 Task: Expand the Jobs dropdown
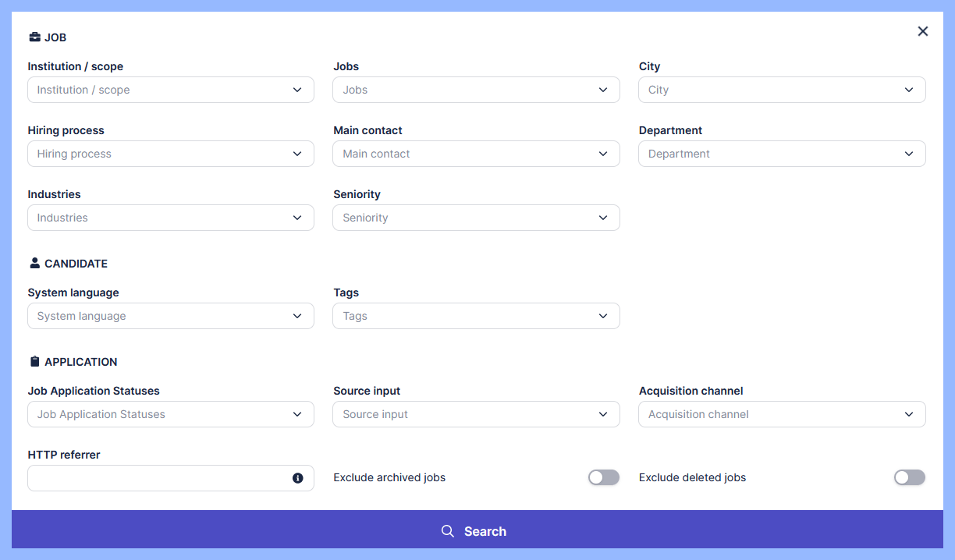click(476, 90)
